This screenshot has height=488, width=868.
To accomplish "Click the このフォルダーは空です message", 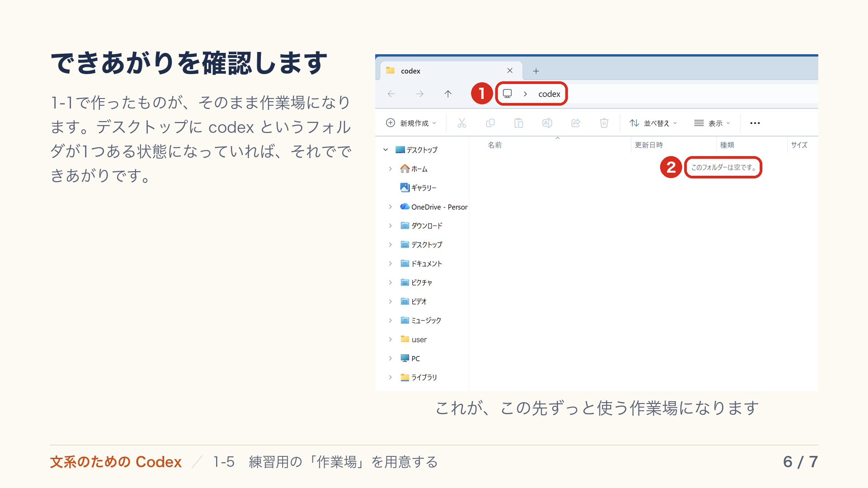I will click(x=723, y=167).
